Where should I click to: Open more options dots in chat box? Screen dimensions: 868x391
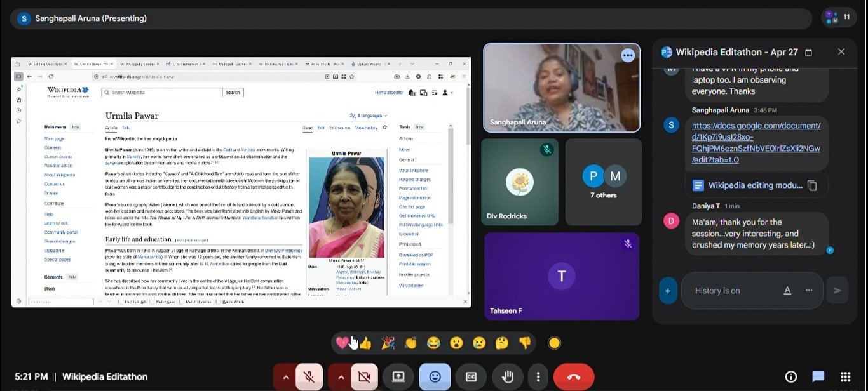pos(809,291)
